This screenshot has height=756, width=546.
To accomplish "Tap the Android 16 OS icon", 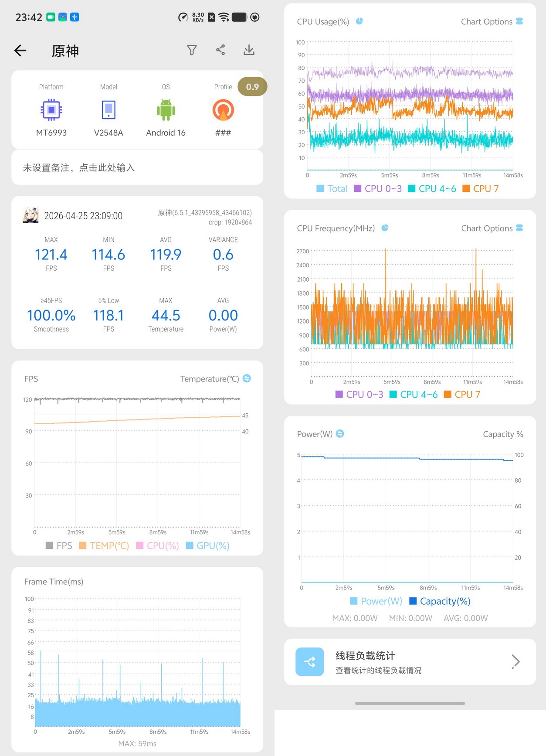I will click(x=166, y=110).
